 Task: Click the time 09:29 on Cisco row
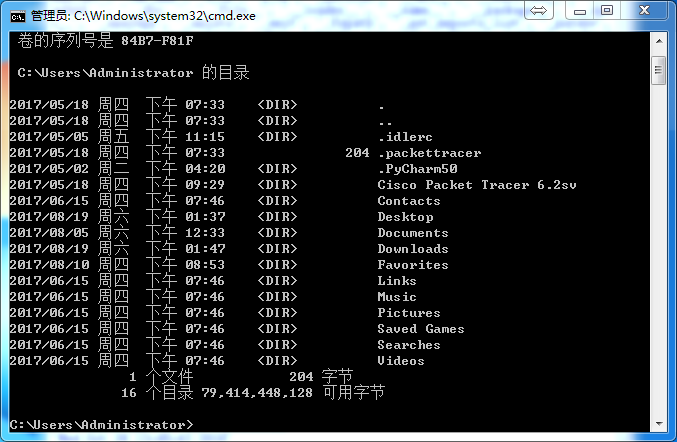pos(205,185)
